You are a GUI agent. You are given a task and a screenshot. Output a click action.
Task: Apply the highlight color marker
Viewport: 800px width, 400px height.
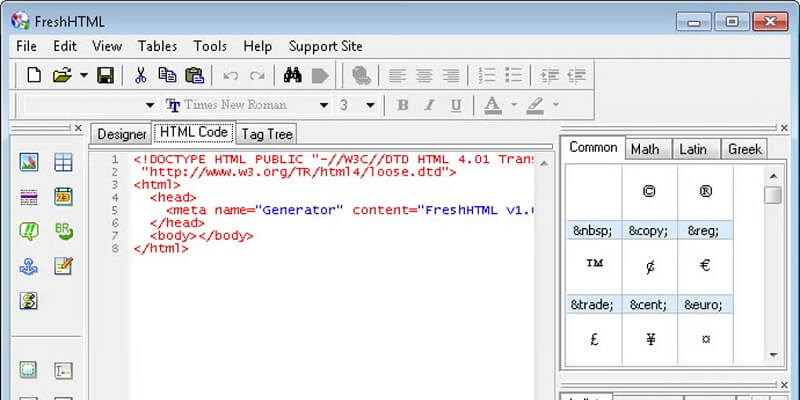point(535,106)
